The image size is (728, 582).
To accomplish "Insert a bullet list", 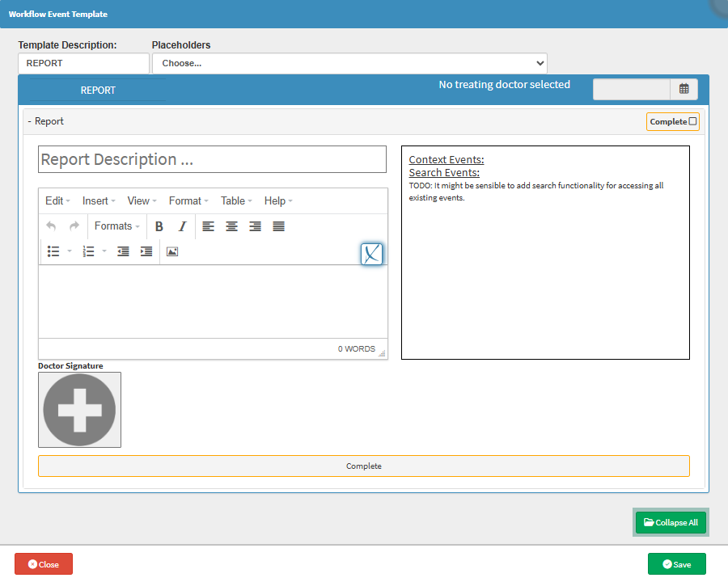I will pos(53,251).
